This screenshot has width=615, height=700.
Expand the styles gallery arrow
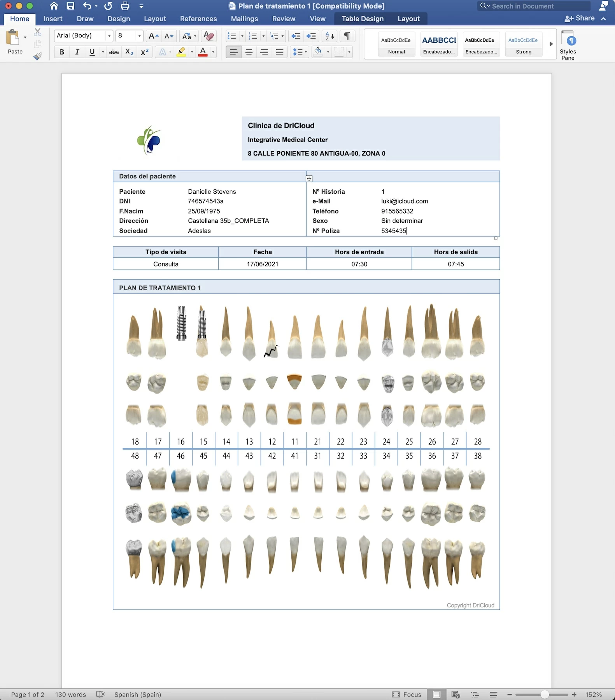tap(551, 44)
